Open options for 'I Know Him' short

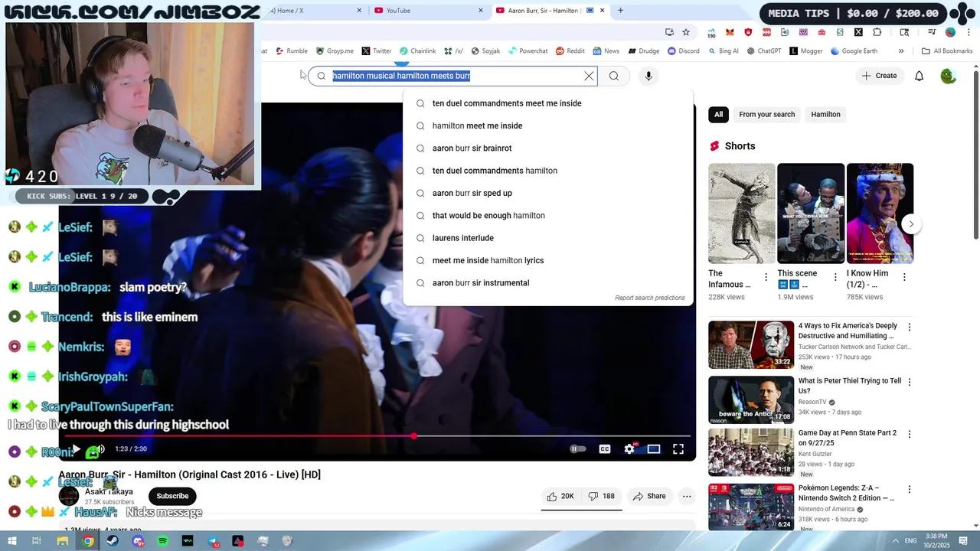[904, 277]
